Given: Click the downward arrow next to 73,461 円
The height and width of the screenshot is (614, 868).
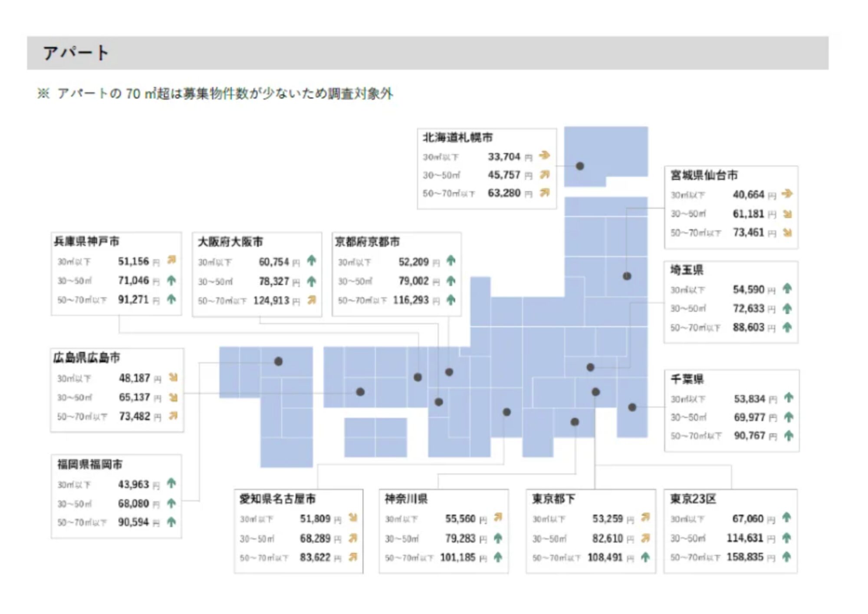Looking at the screenshot, I should [x=787, y=233].
